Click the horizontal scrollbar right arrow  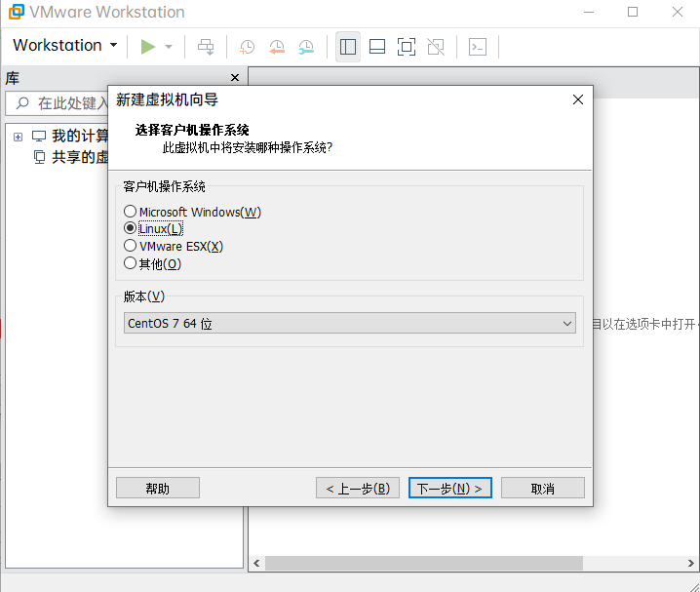click(691, 563)
